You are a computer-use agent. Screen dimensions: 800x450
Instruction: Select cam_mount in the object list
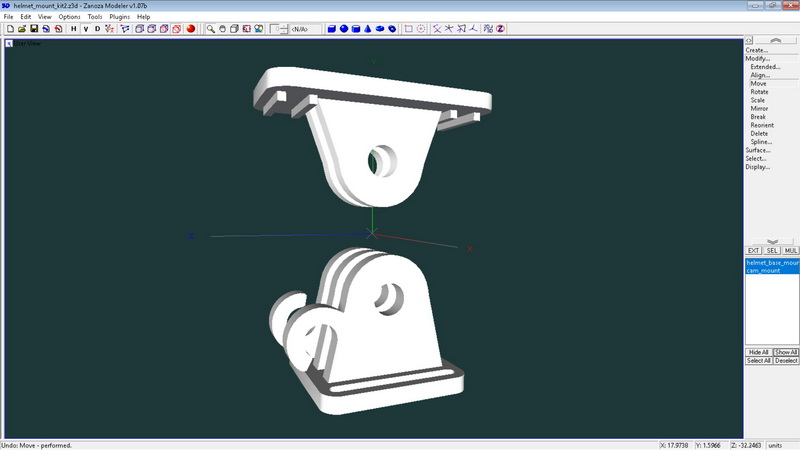click(x=763, y=271)
